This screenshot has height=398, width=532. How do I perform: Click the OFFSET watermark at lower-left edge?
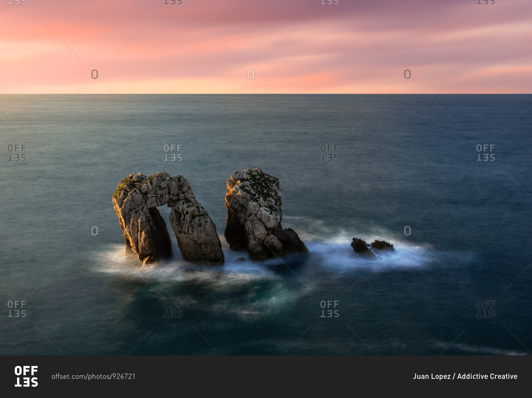17,309
